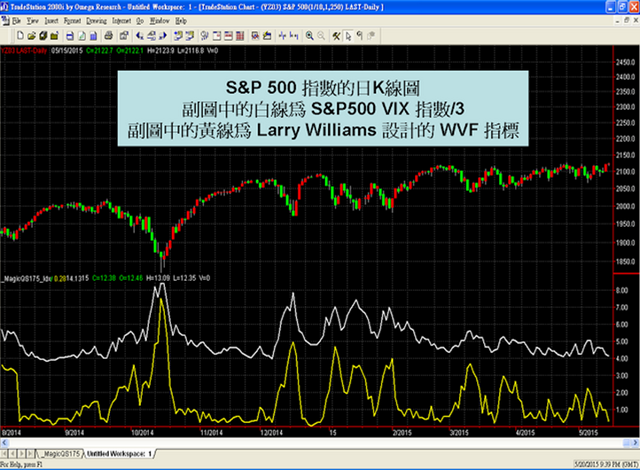Click the dark book icon after Open
The image size is (640, 470).
click(x=43, y=36)
